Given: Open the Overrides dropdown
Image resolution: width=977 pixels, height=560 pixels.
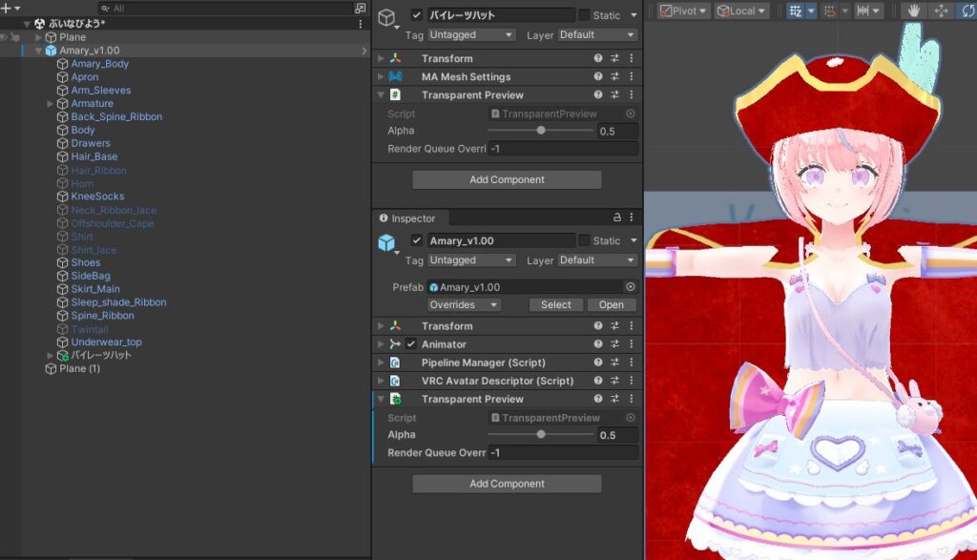Looking at the screenshot, I should (464, 305).
